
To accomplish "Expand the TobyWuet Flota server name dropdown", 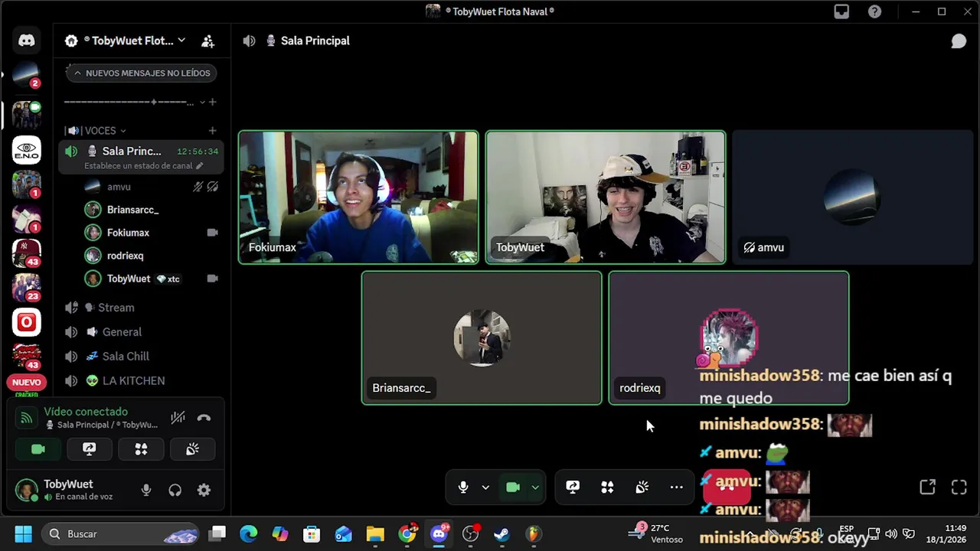I will click(x=181, y=41).
